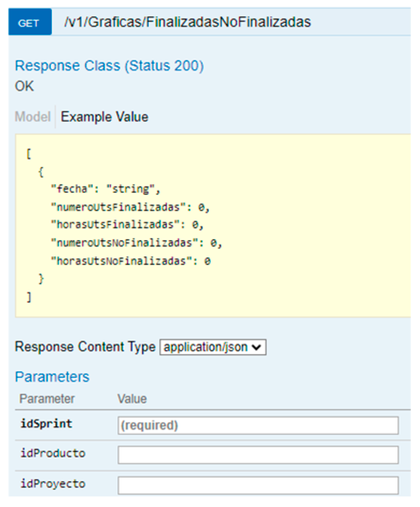Screen dimensions: 420x507
Task: Click the idProducto value field
Action: 258,455
